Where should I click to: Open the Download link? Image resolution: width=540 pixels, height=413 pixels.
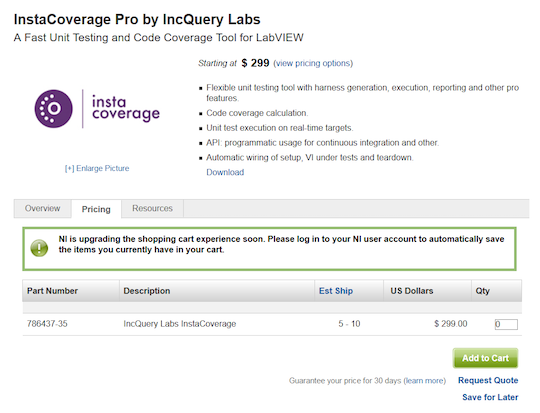(225, 172)
